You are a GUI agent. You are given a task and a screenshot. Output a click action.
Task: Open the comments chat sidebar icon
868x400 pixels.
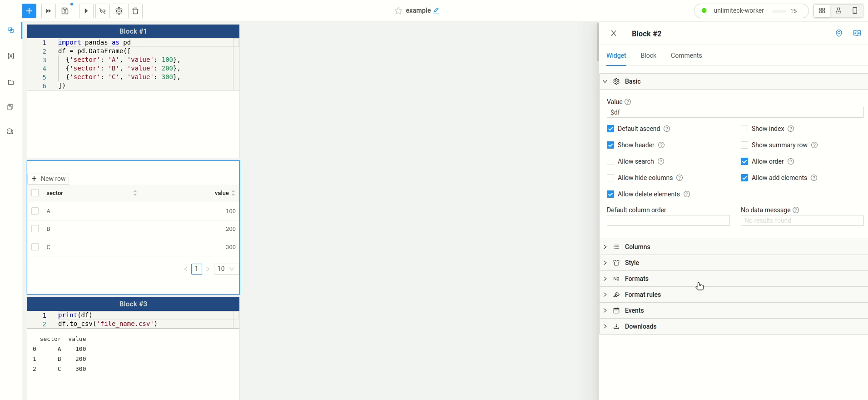(x=10, y=132)
